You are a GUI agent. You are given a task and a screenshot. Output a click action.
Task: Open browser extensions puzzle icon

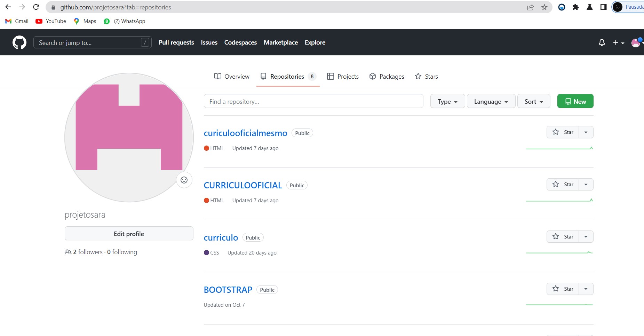tap(575, 7)
